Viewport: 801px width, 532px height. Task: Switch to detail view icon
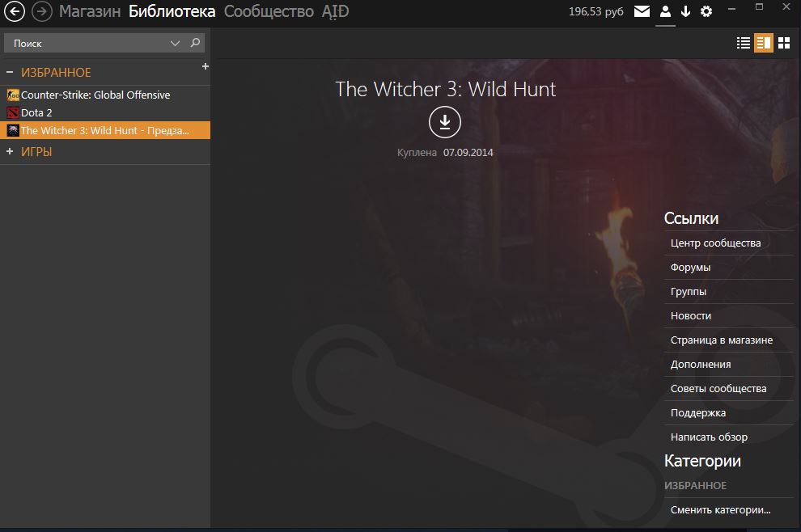tap(764, 44)
